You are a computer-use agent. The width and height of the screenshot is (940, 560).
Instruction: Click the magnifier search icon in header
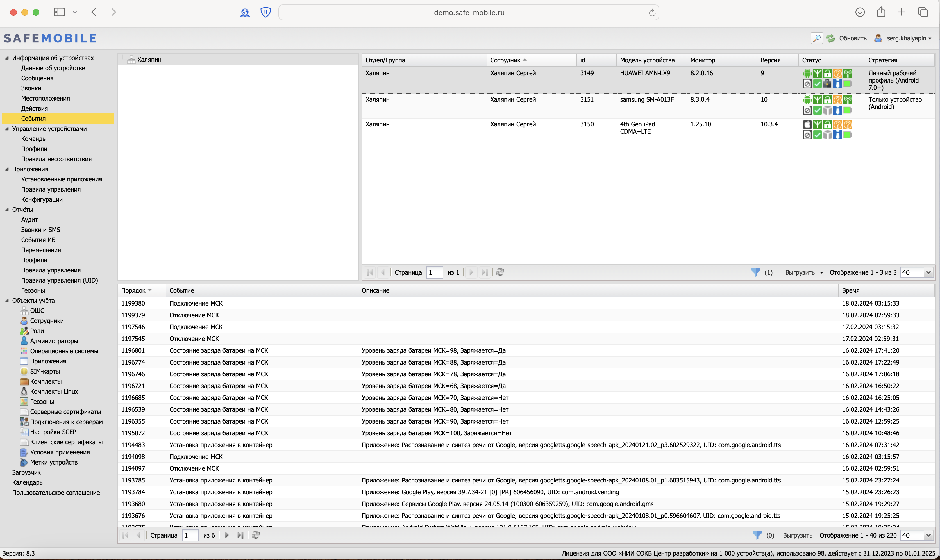click(x=816, y=38)
